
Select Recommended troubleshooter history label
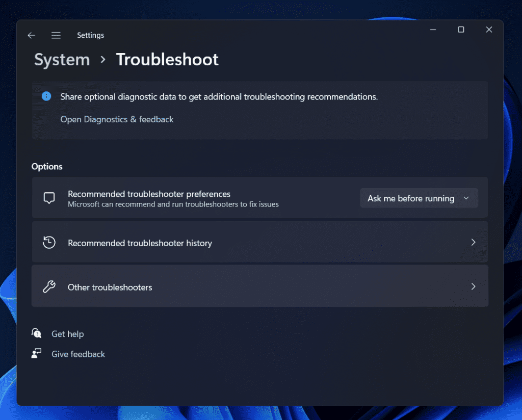click(140, 243)
